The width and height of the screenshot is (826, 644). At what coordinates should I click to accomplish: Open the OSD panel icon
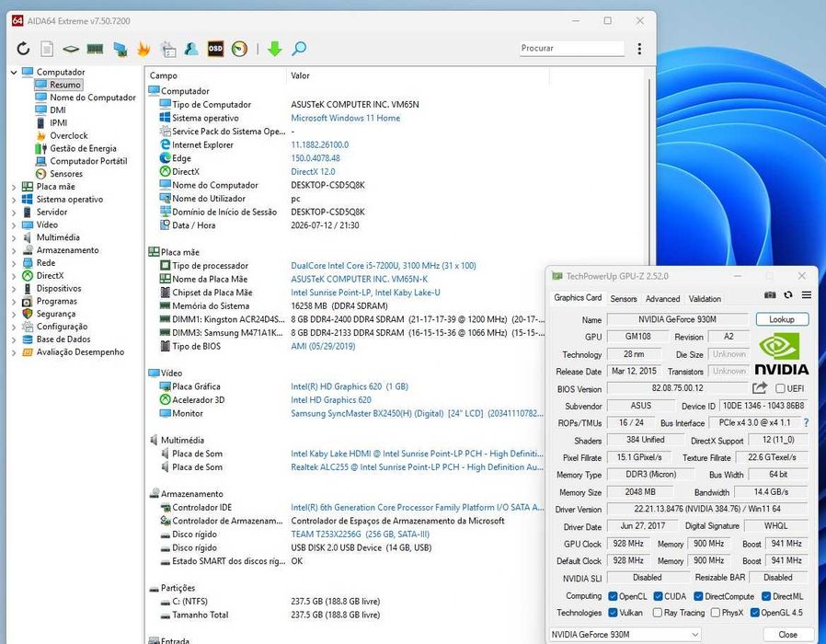(215, 49)
